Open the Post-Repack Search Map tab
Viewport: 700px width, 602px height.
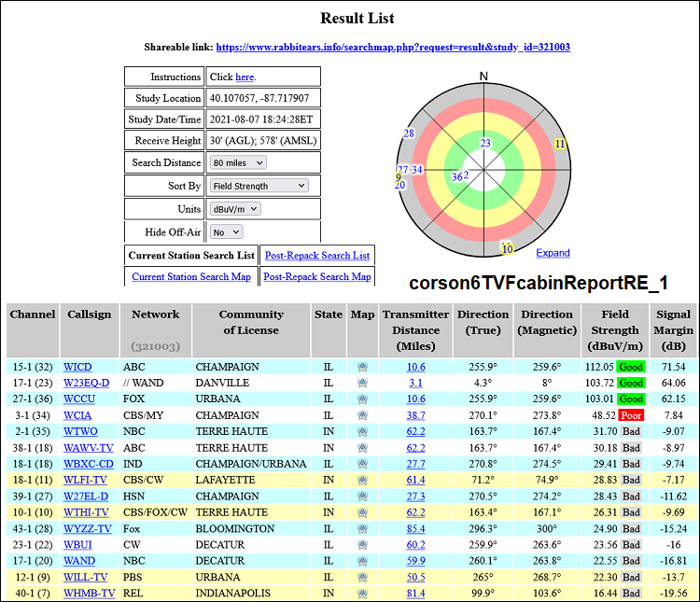pyautogui.click(x=316, y=276)
